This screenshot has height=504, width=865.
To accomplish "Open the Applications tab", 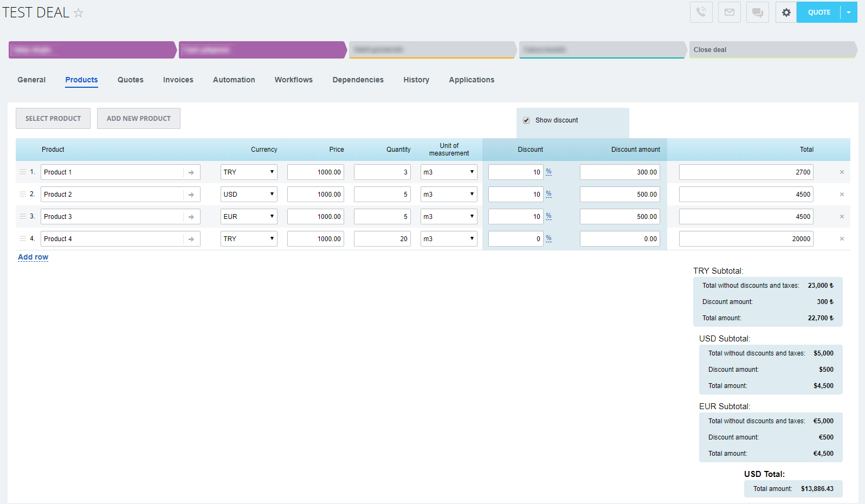I will click(472, 80).
